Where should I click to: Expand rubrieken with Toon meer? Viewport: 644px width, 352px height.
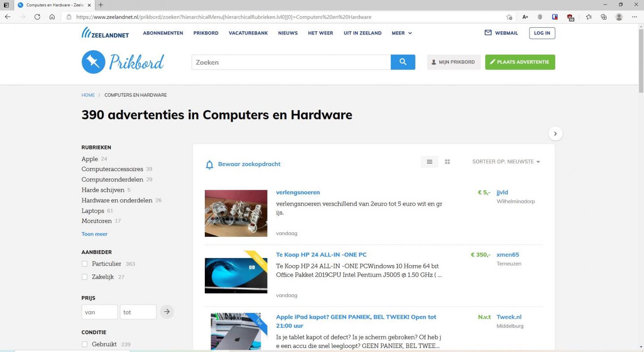click(x=94, y=234)
